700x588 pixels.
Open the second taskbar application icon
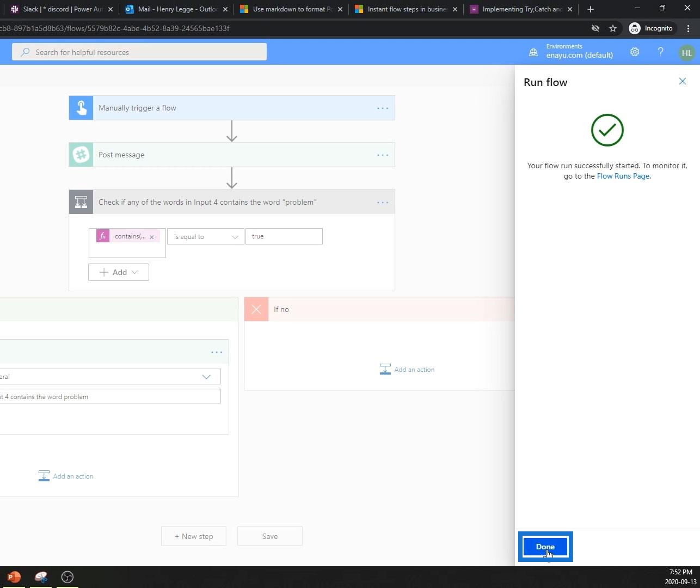click(41, 577)
